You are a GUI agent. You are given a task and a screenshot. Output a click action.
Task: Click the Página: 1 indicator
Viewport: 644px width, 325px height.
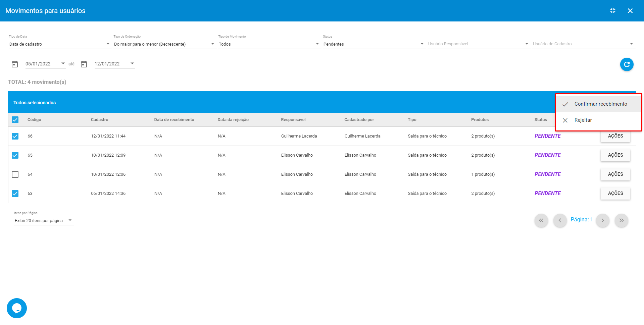tap(582, 220)
